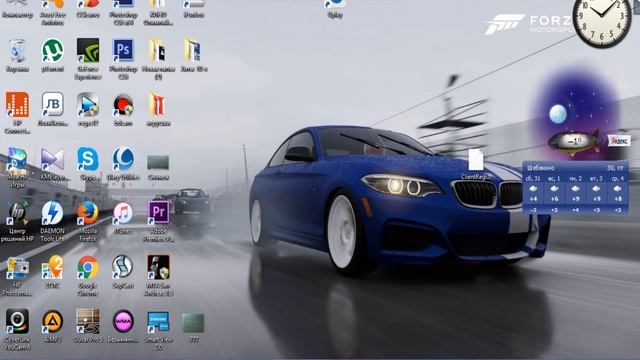Screen dimensions: 640x360
Task: Open the green thumbnail file next to Smart View
Action: 193,323
